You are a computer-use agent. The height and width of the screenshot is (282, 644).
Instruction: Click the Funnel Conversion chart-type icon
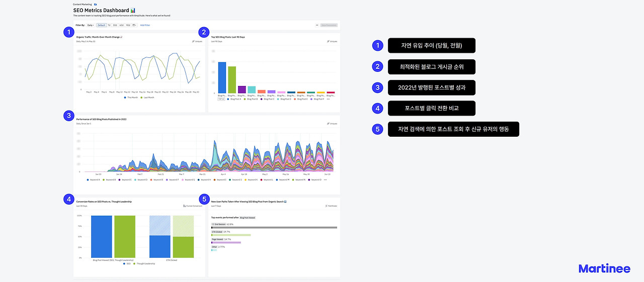(x=185, y=206)
